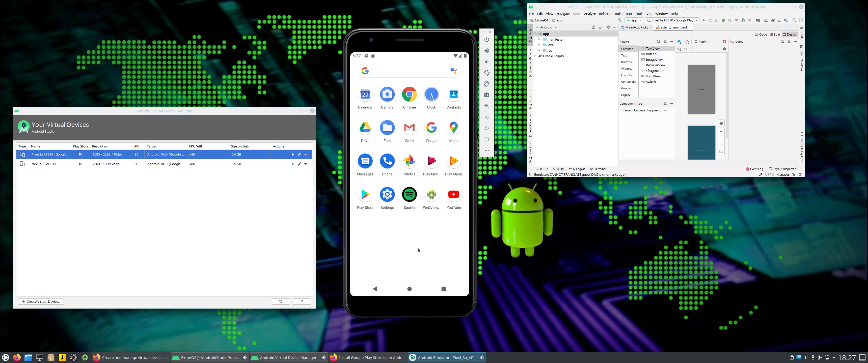Expand the java folder in project tree
Viewport: 868px width, 363px height.
pos(539,45)
